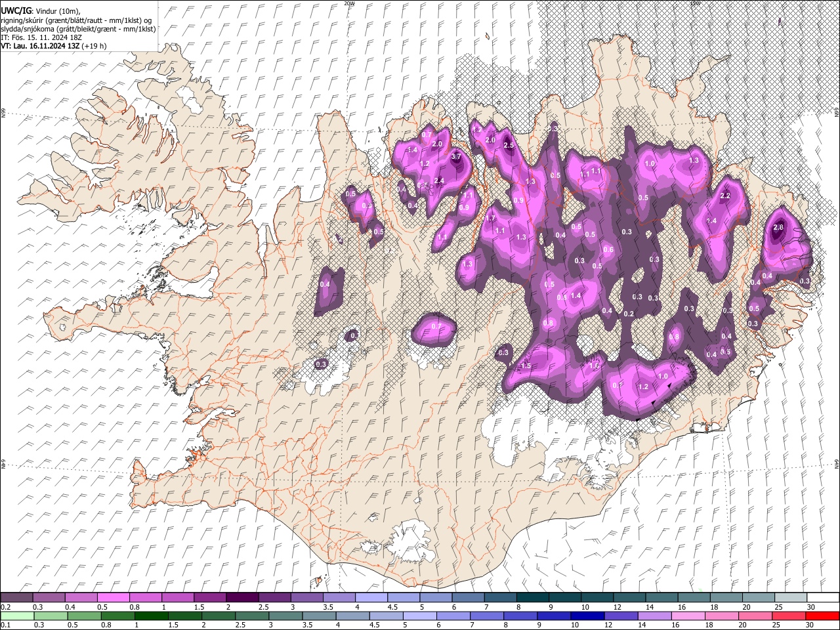Viewport: 840px width, 630px height.
Task: Select the light pink rain swatch labeled 16
Action: click(x=687, y=616)
